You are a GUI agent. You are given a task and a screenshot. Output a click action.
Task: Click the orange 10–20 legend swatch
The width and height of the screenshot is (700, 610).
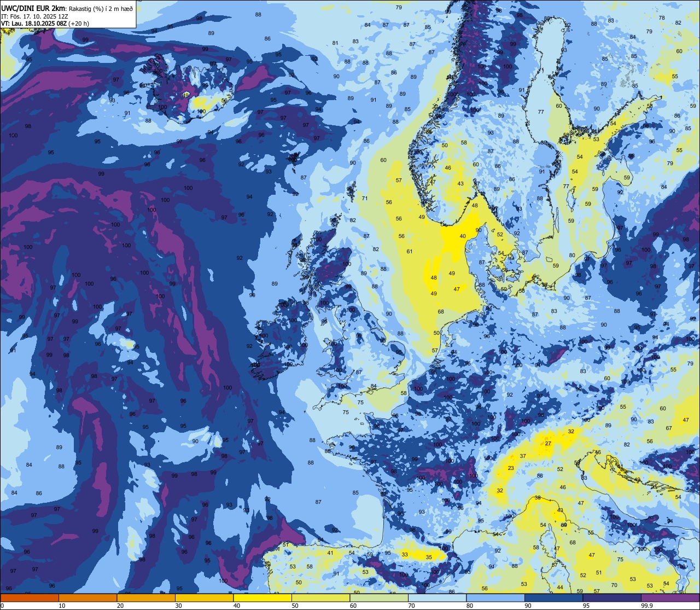click(x=87, y=597)
